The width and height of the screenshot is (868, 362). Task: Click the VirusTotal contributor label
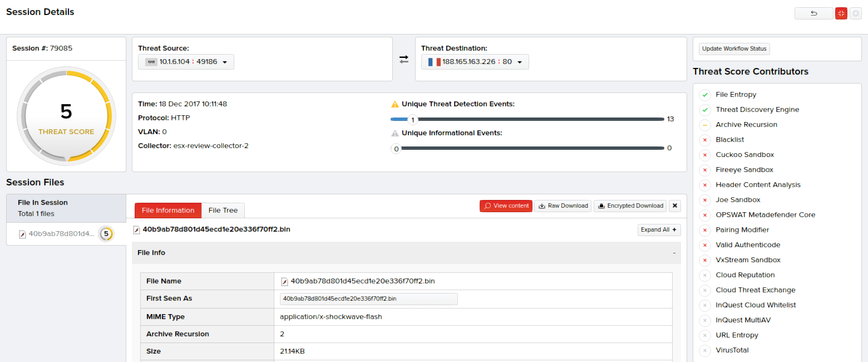[732, 350]
